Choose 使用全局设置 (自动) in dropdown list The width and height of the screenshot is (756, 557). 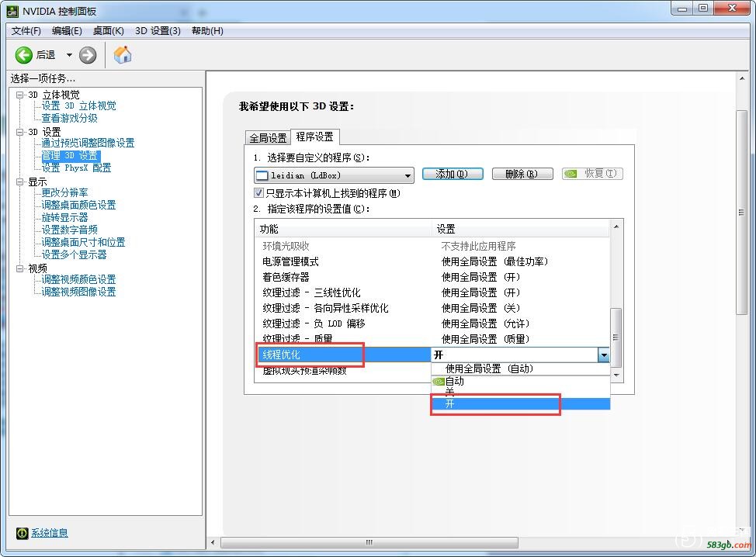click(x=521, y=369)
